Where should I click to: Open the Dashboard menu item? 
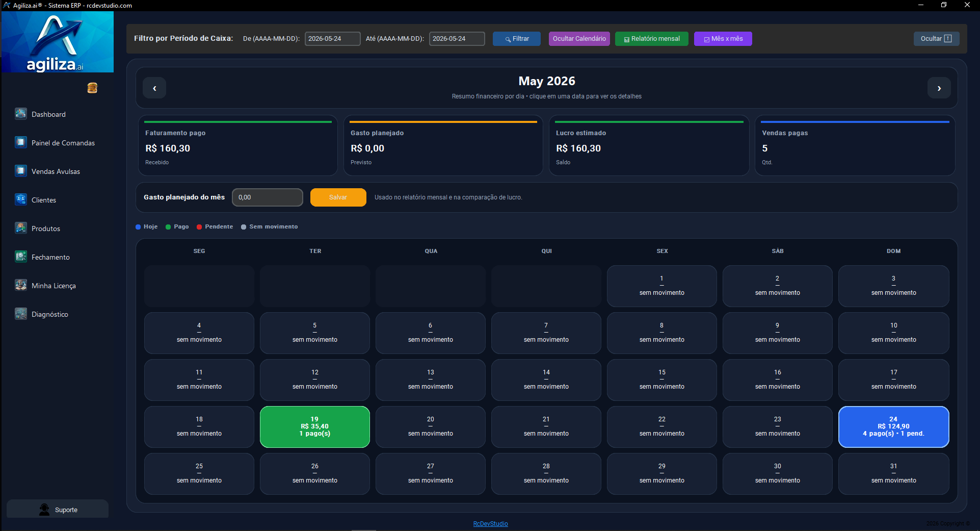48,114
